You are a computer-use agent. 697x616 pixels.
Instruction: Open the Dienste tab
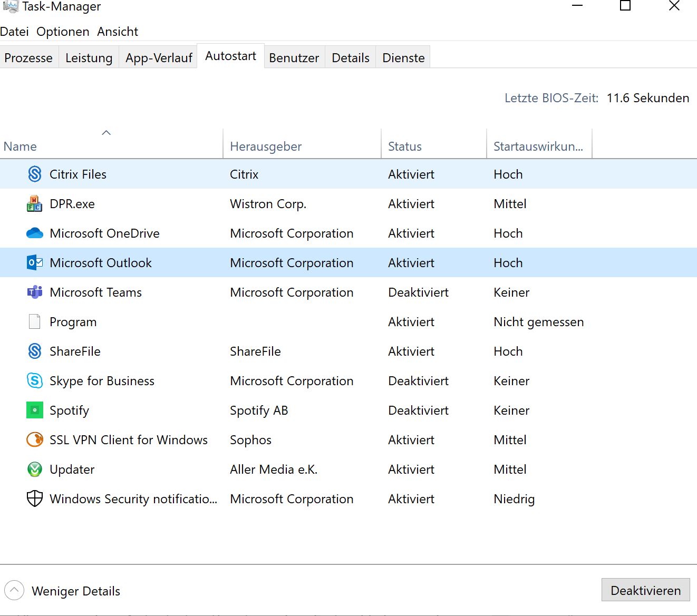403,57
